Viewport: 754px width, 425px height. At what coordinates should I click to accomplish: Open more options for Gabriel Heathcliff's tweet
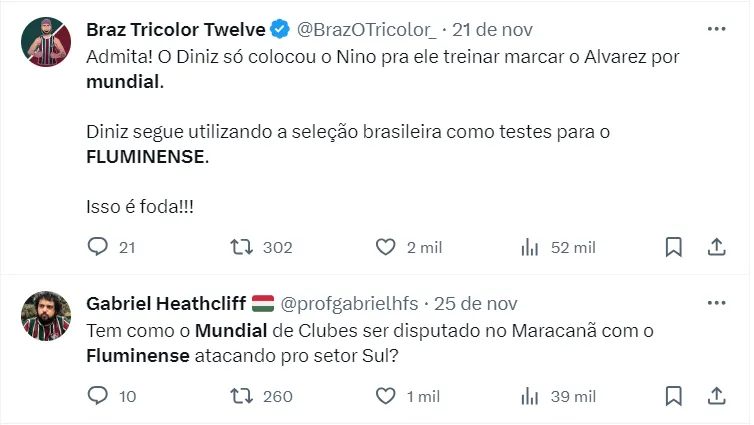pyautogui.click(x=716, y=303)
